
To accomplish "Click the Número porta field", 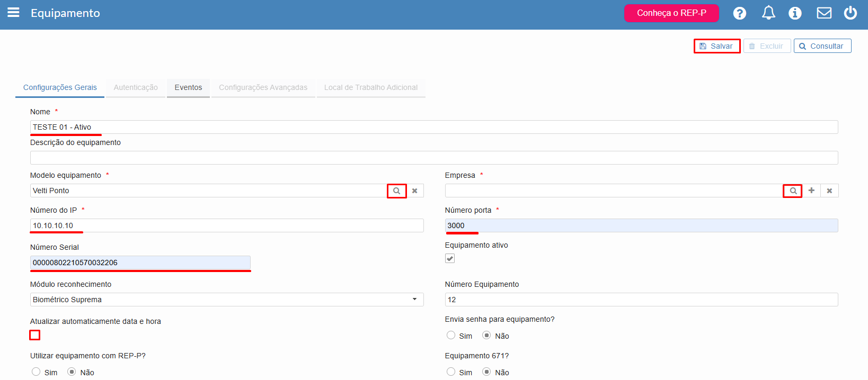I will click(642, 225).
